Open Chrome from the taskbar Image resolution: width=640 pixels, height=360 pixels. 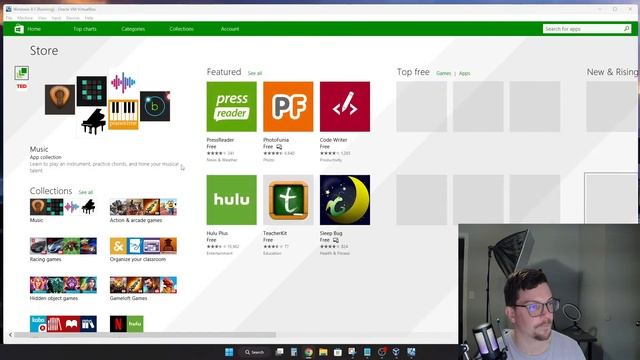309,352
